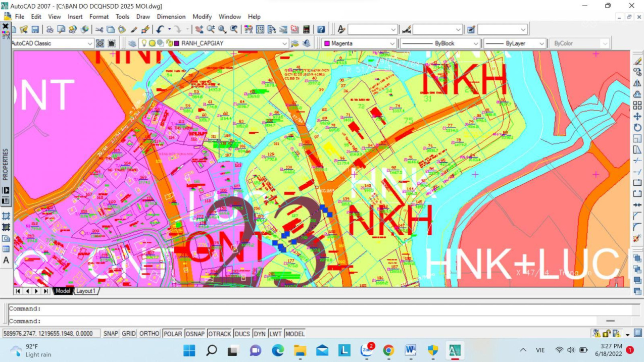Click the Cut scissors icon

point(99,30)
